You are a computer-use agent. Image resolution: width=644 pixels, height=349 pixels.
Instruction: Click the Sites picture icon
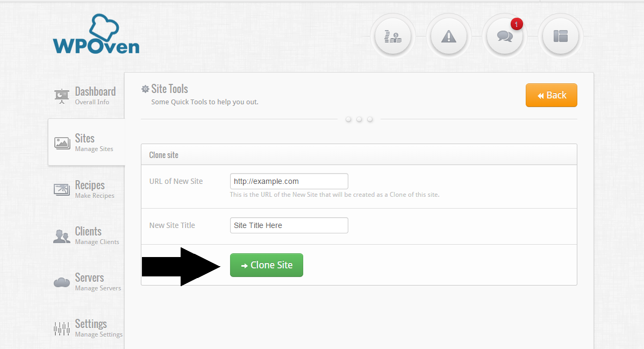click(x=62, y=143)
